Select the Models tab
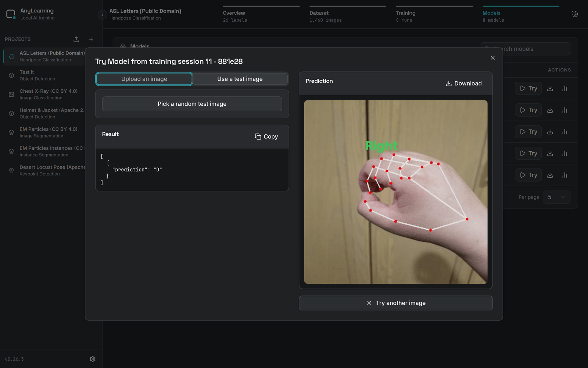This screenshot has height=368, width=588. [521, 15]
